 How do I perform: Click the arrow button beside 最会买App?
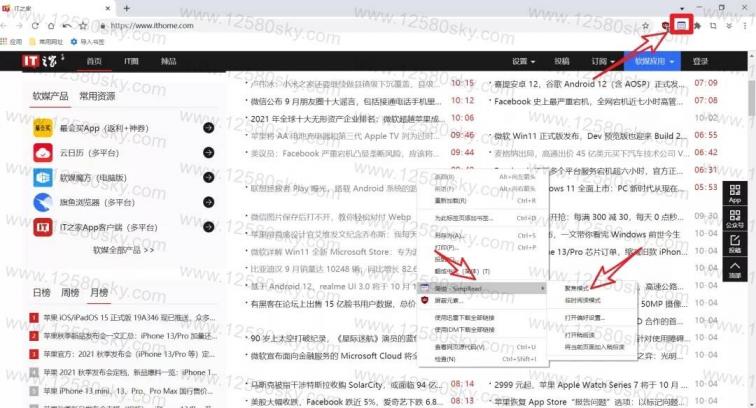(208, 128)
